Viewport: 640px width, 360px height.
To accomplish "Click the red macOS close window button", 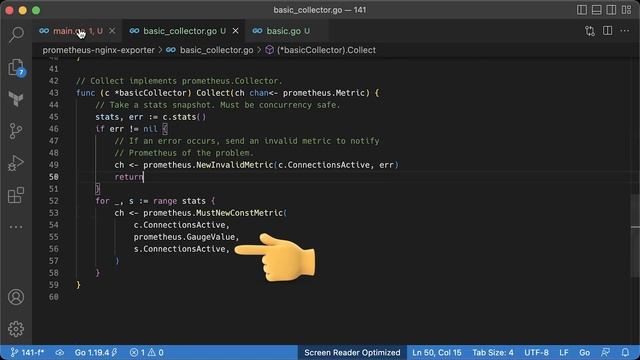I will tap(9, 10).
